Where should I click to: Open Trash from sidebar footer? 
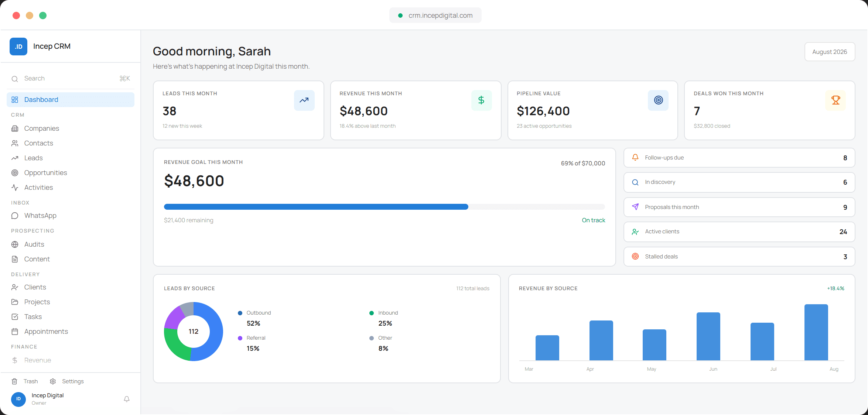(x=25, y=381)
